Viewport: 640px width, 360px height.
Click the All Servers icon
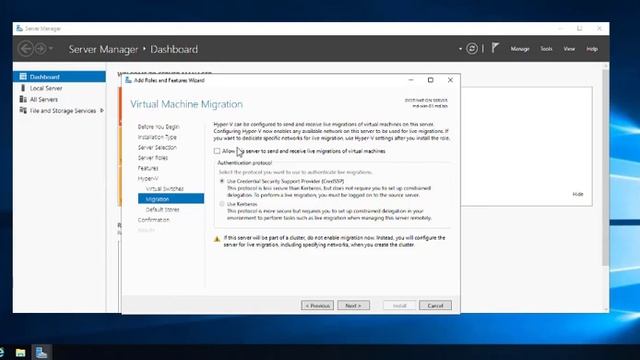[x=23, y=99]
